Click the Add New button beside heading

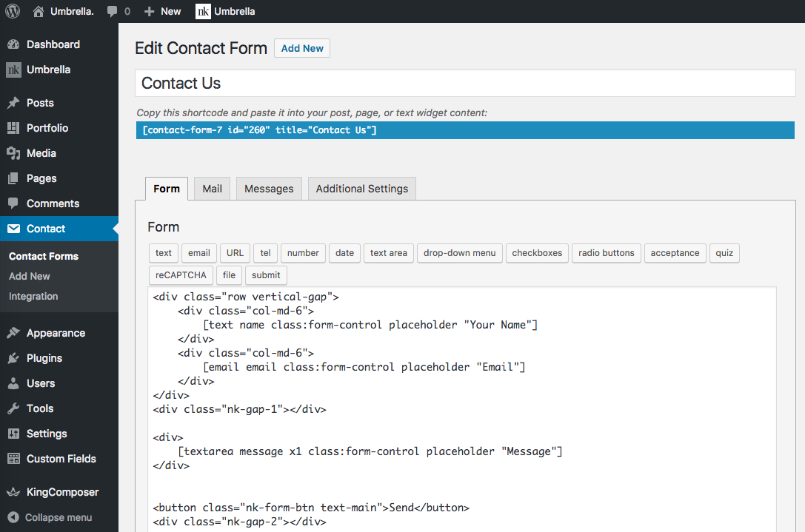click(302, 48)
